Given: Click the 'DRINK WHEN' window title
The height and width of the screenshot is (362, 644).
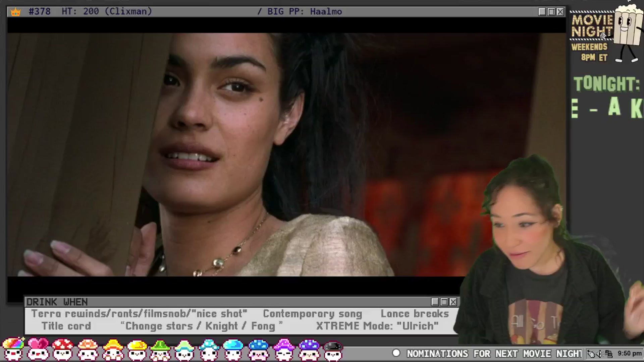Looking at the screenshot, I should click(57, 302).
